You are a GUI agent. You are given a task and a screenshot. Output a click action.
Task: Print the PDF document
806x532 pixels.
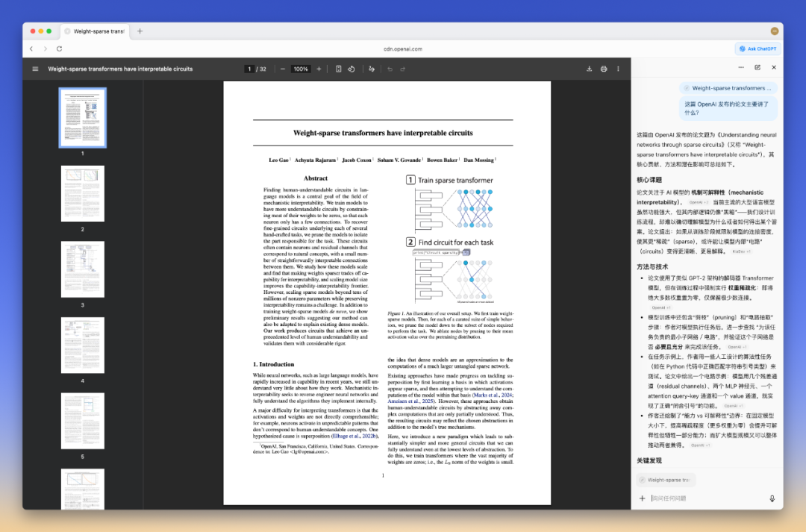click(x=604, y=69)
